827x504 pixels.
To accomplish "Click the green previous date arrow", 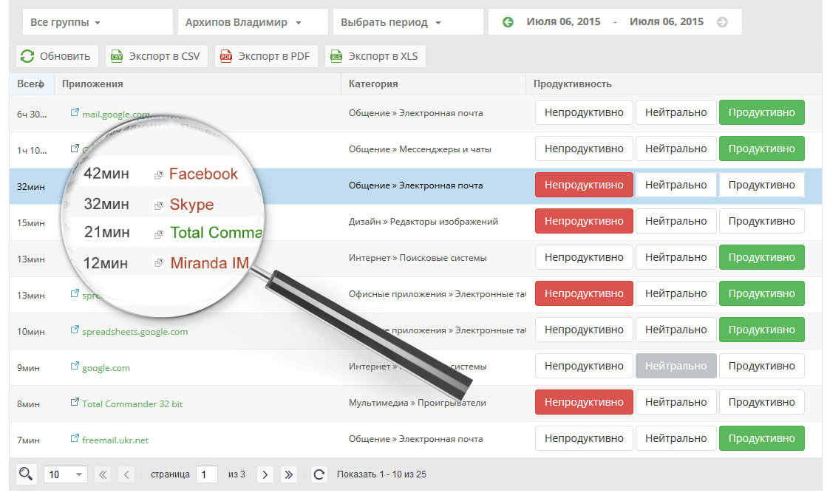I will coord(508,22).
